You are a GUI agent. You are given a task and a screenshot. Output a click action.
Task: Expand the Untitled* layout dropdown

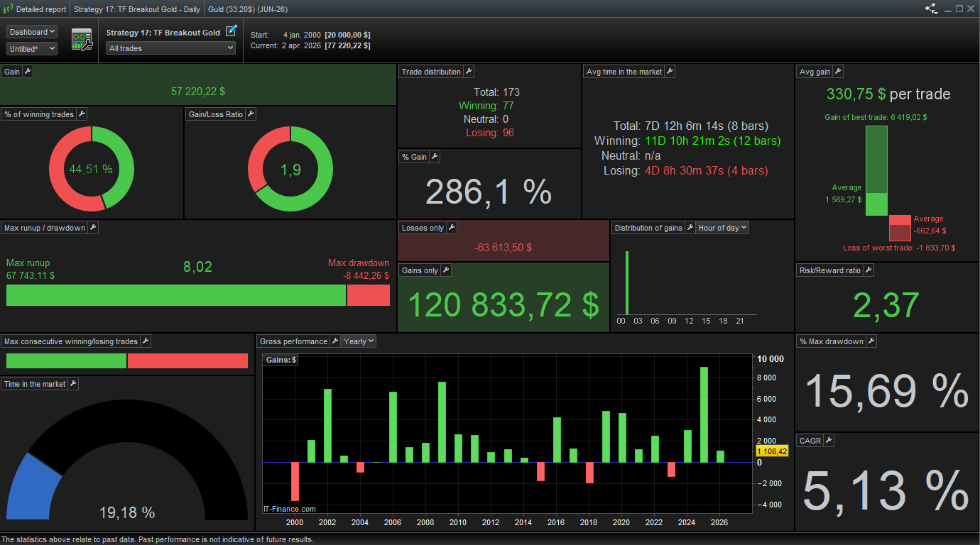pos(32,49)
